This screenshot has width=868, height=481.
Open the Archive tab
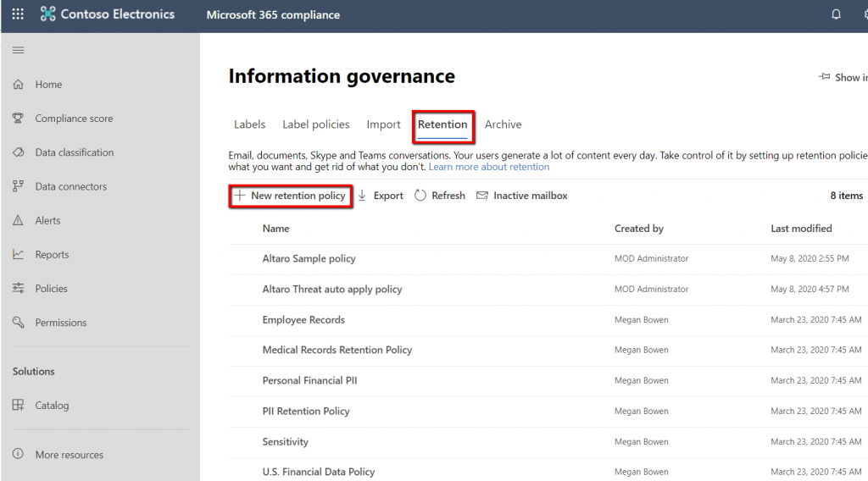coord(504,124)
